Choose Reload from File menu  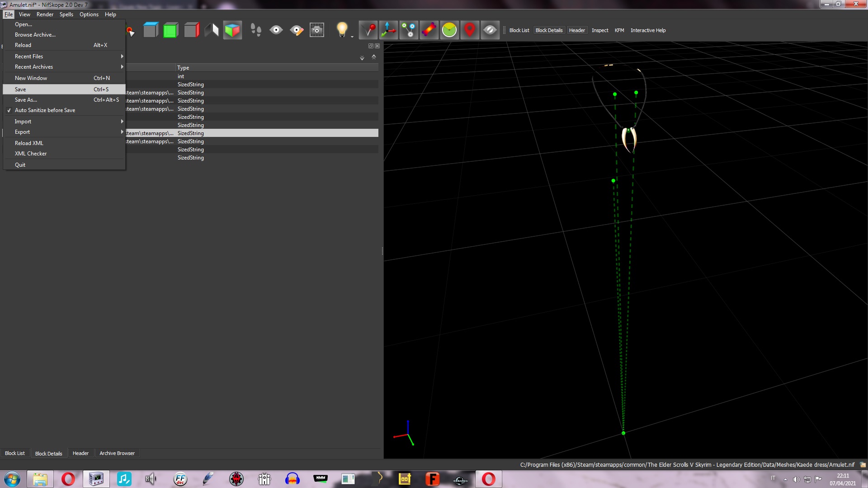[64, 45]
